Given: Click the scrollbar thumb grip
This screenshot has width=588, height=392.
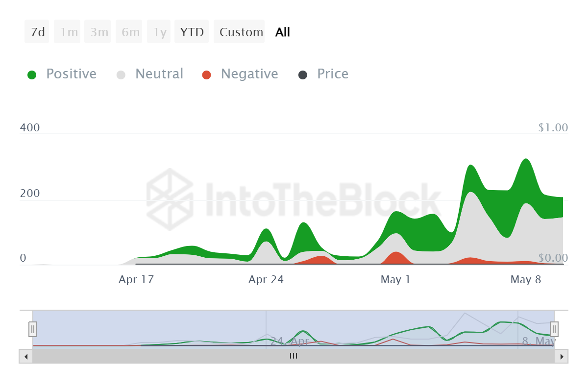Looking at the screenshot, I should (294, 356).
